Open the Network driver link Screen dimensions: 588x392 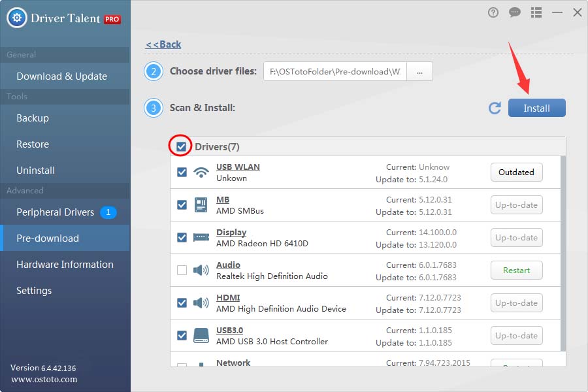[233, 363]
